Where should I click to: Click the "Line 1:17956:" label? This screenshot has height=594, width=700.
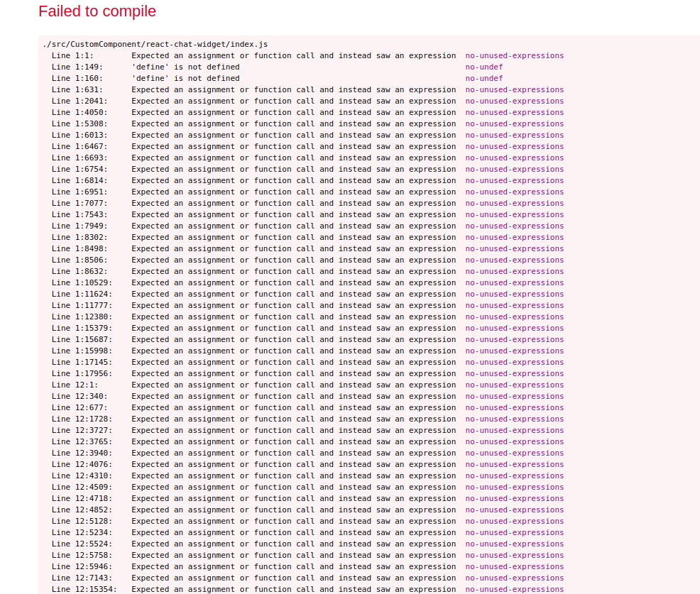82,374
